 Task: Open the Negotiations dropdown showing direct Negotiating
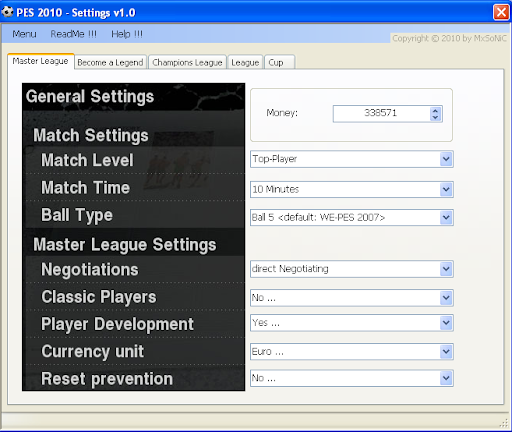click(x=352, y=269)
